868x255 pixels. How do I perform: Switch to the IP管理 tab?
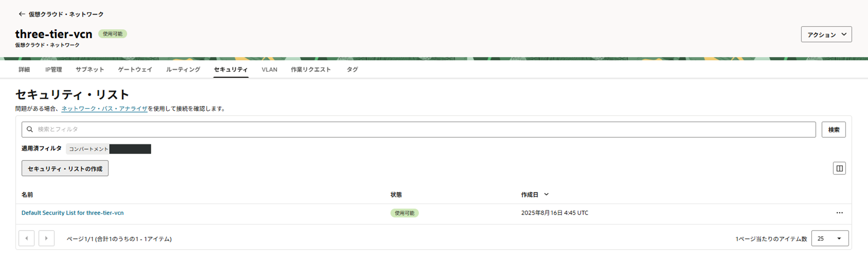point(53,70)
